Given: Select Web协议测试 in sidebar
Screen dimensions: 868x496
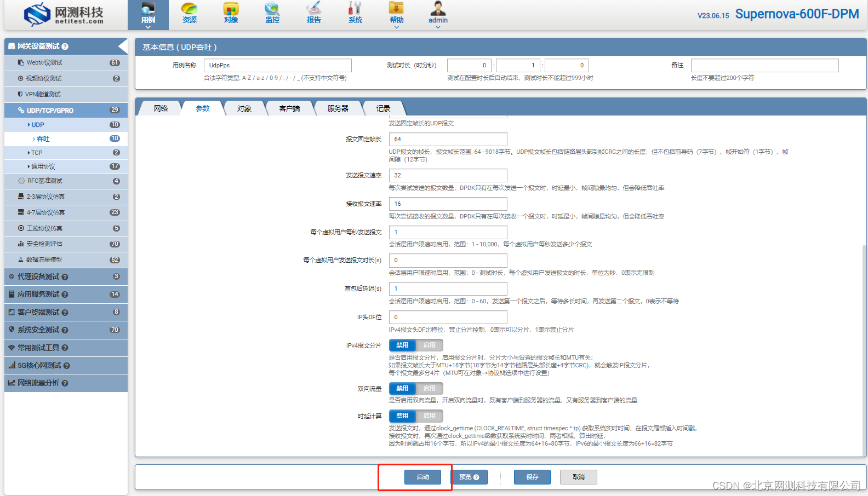Looking at the screenshot, I should coord(66,62).
